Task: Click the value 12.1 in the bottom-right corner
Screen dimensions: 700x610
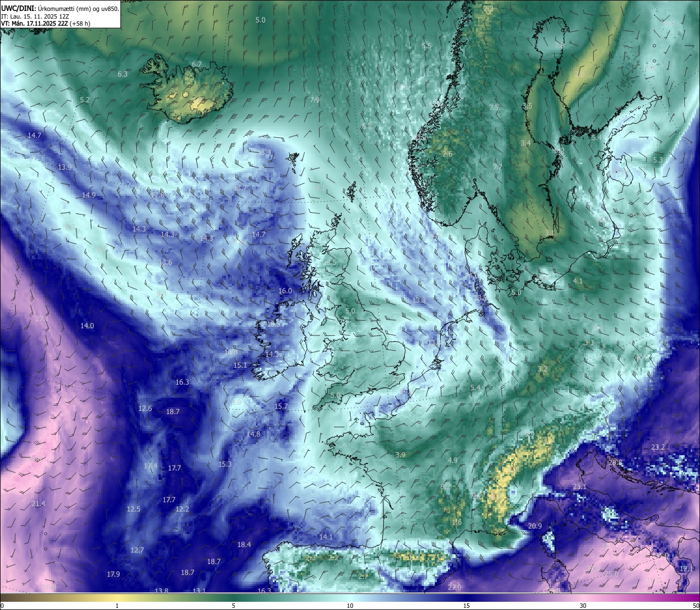Action: tap(686, 568)
